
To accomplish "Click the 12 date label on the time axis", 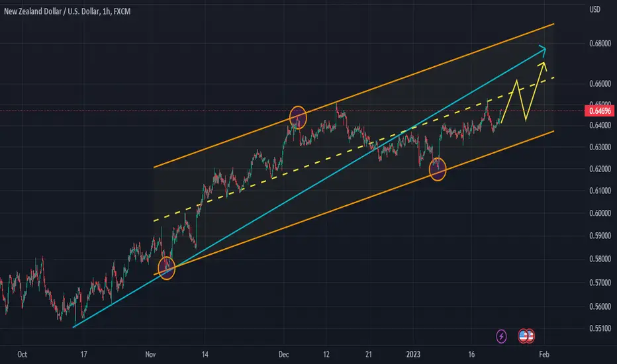I will [x=326, y=354].
